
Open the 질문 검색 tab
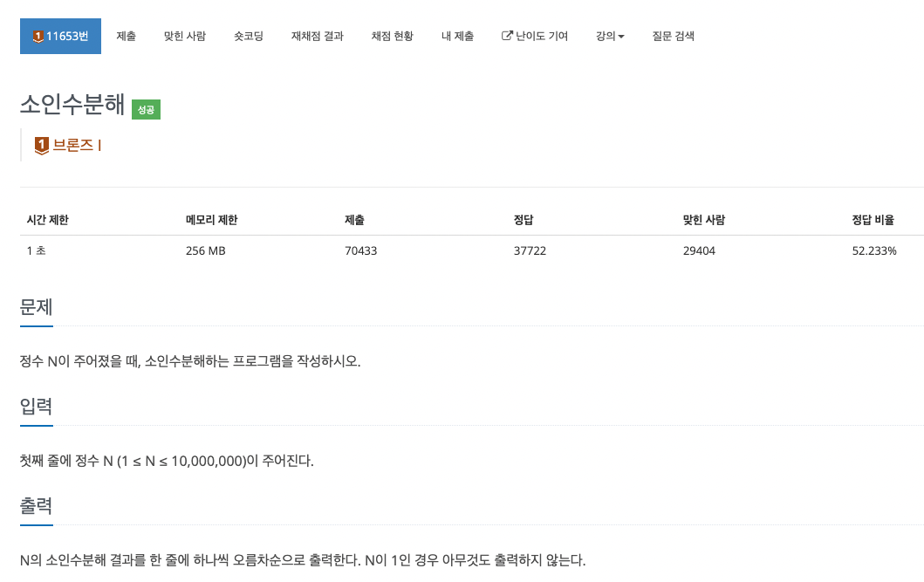(673, 36)
